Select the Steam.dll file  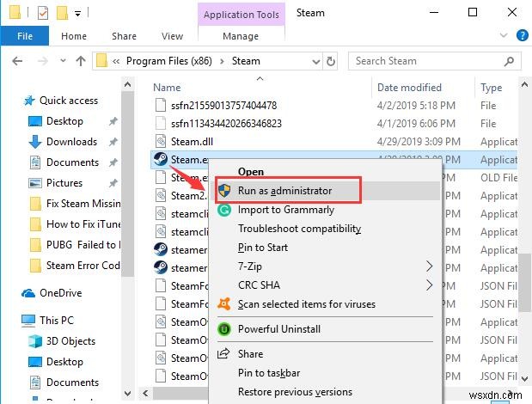[192, 142]
